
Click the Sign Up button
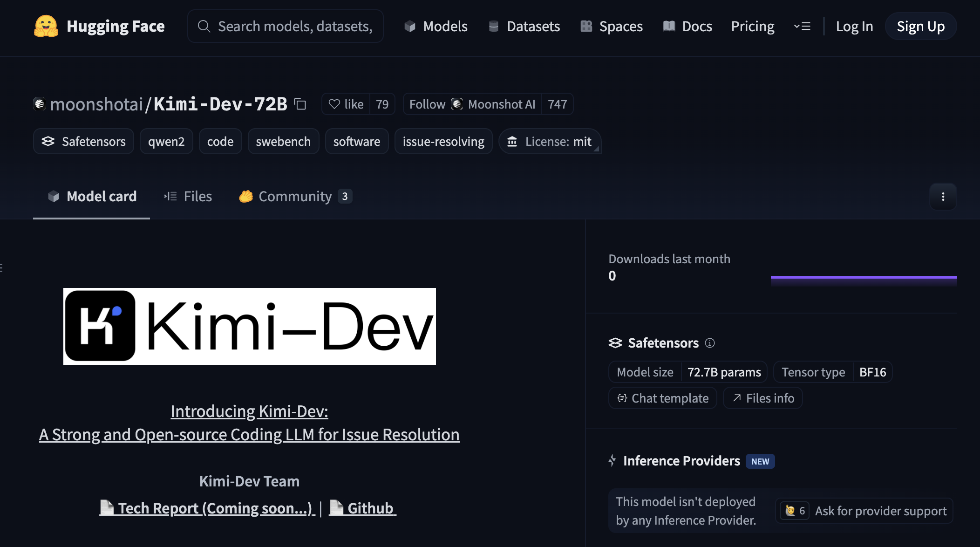pos(920,27)
